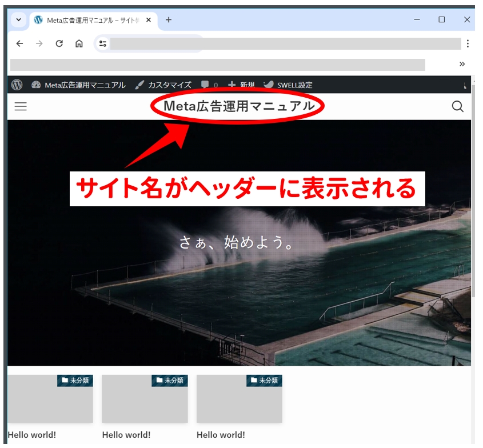The image size is (483, 448).
Task: Close the Meta広告運用マニュアル browser tab
Action: tap(149, 20)
